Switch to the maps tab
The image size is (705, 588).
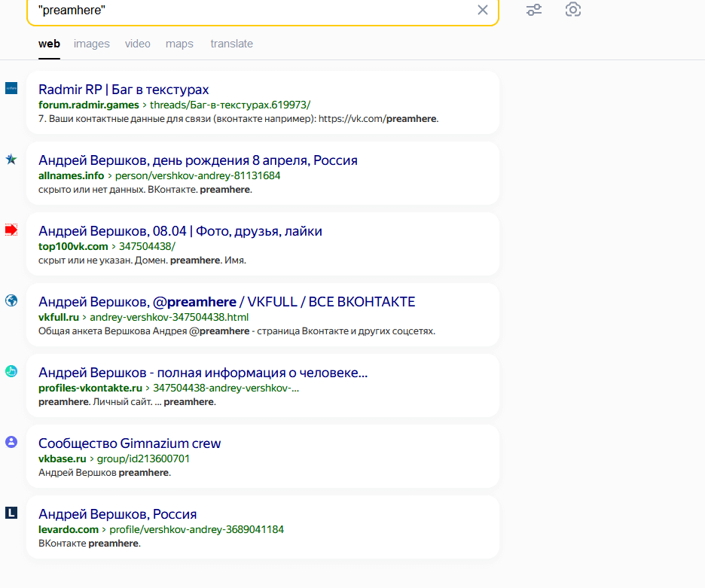tap(179, 44)
